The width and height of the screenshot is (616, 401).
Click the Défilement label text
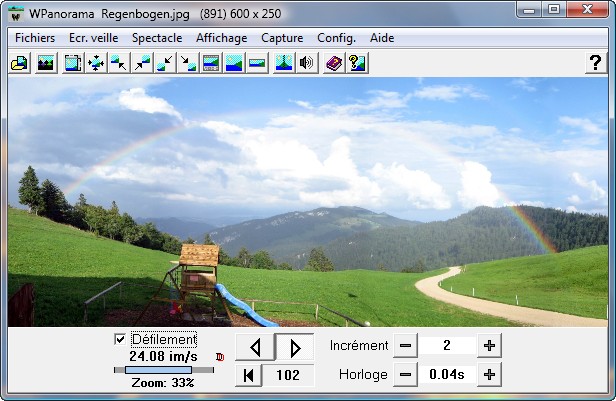164,339
